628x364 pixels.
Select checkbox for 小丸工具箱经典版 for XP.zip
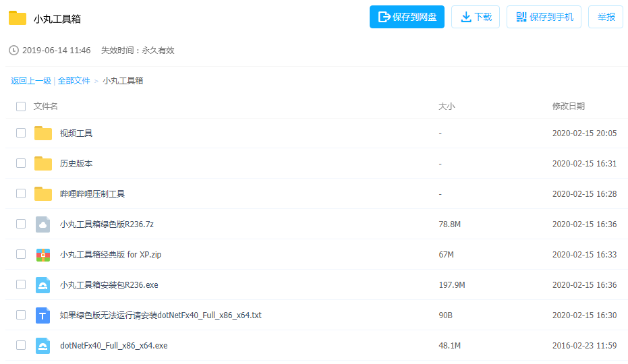click(21, 254)
